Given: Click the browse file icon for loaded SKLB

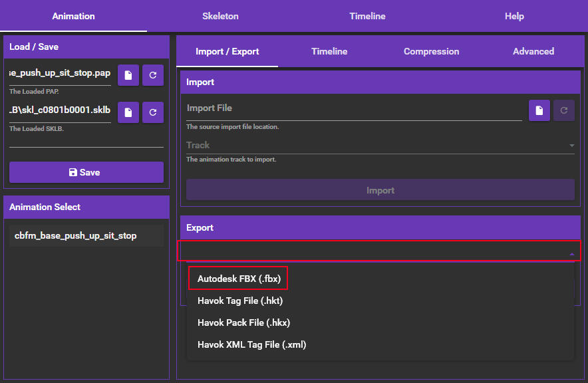Looking at the screenshot, I should click(128, 112).
